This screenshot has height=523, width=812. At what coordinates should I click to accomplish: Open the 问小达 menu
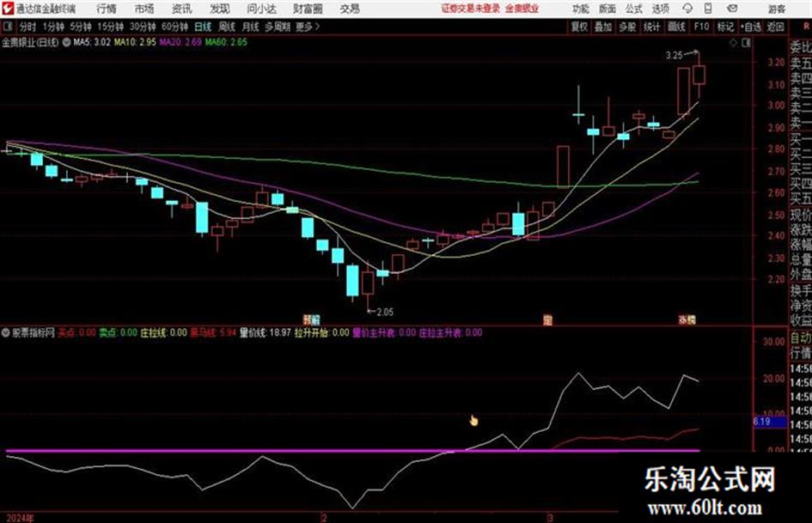coord(261,9)
